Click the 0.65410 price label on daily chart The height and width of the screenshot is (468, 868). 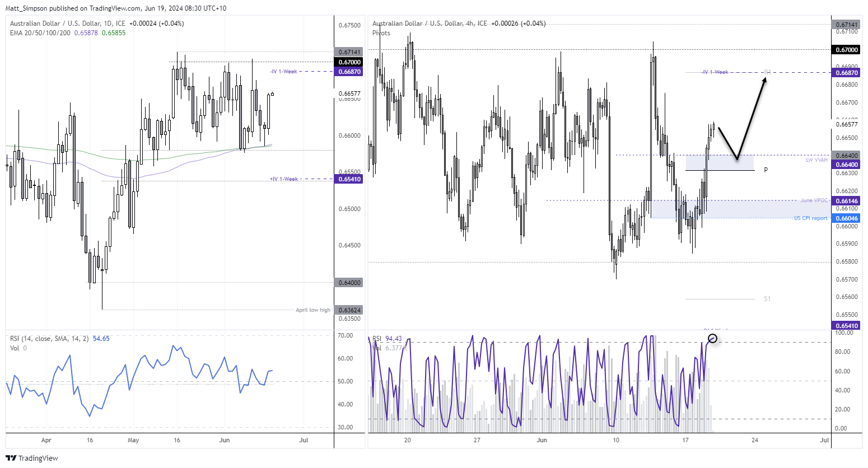(x=348, y=179)
